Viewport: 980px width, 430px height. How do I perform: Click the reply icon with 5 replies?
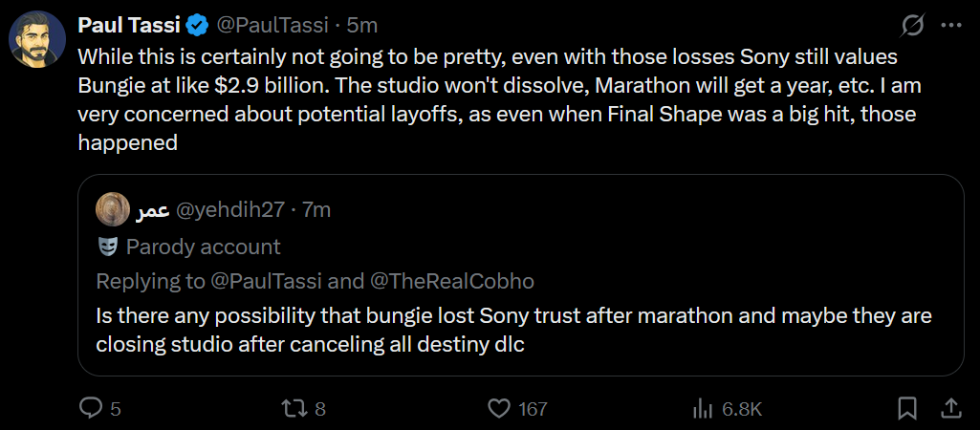(x=100, y=409)
